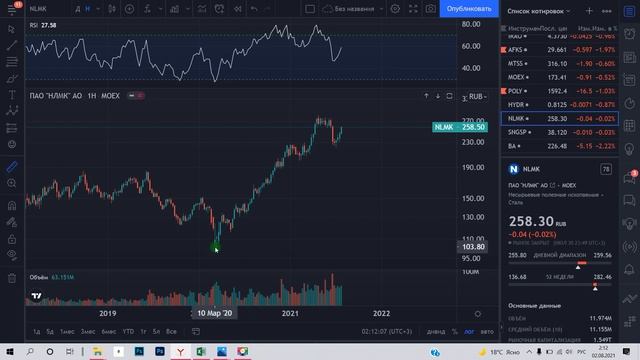The height and width of the screenshot is (360, 640).
Task: Select the SNGSP watchlist row
Action: [x=560, y=132]
